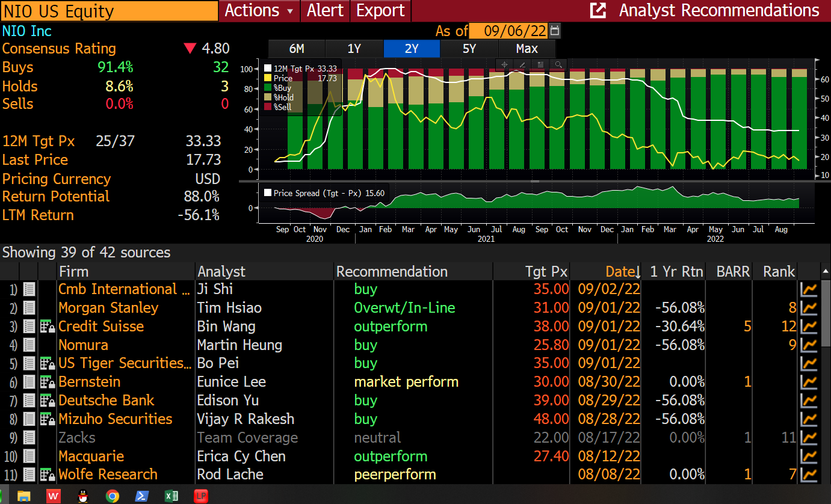Image resolution: width=831 pixels, height=504 pixels.
Task: Open the note icon in Zacks row
Action: 29,438
